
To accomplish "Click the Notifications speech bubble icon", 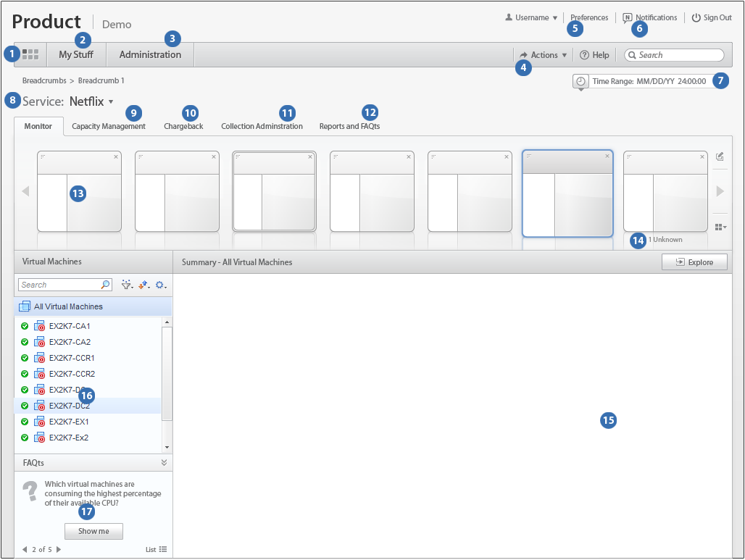I will (628, 18).
